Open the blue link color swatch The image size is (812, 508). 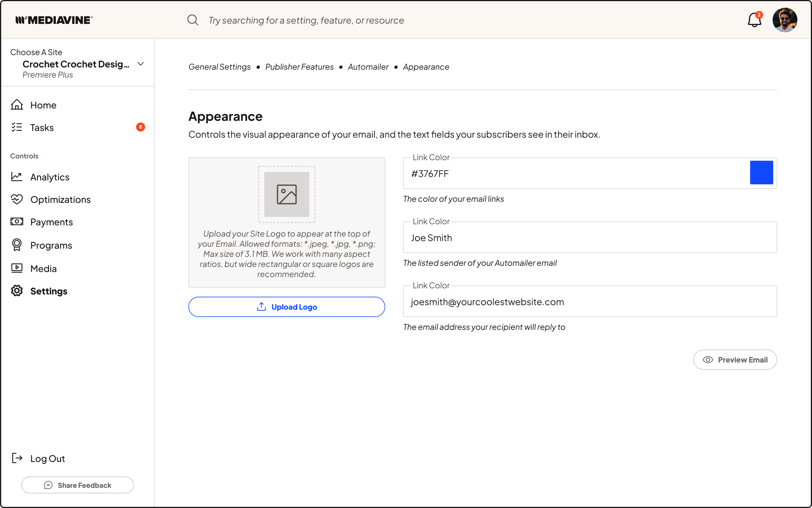coord(761,173)
